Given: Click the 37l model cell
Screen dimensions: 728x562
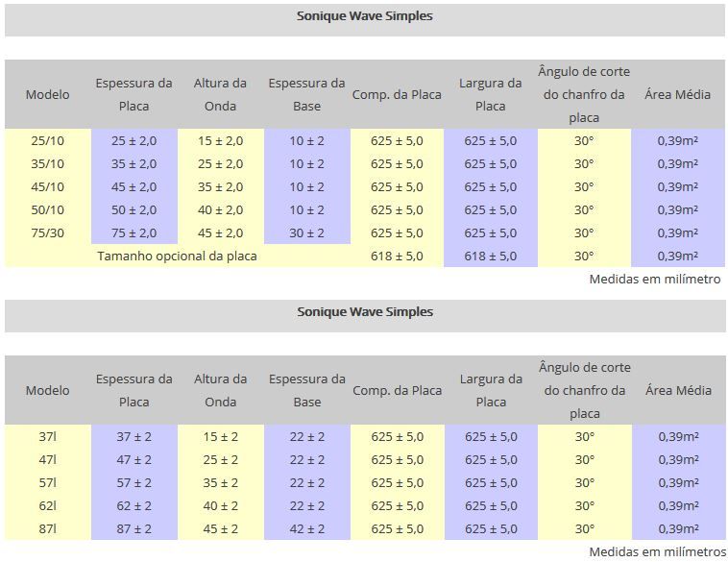Looking at the screenshot, I should (47, 436).
